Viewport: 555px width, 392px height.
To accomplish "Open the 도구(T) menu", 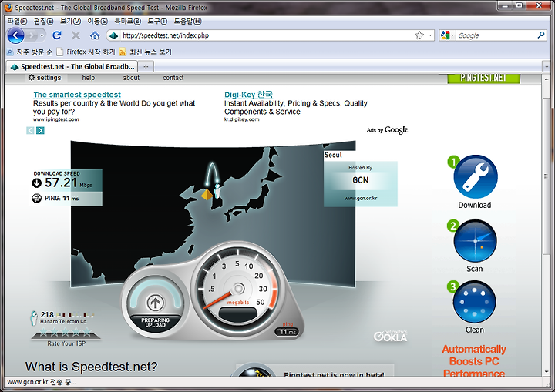I will pos(157,22).
